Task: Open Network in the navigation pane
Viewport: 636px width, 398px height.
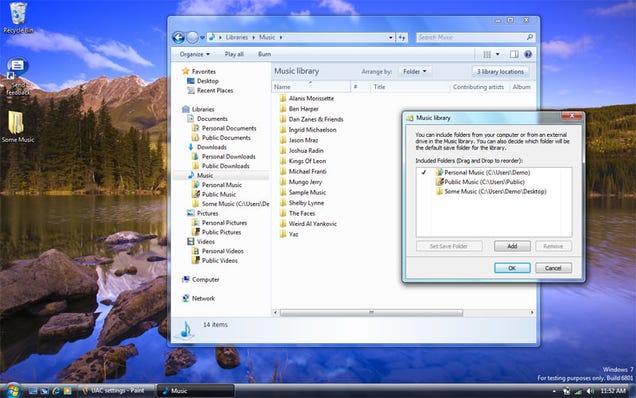Action: click(x=198, y=299)
